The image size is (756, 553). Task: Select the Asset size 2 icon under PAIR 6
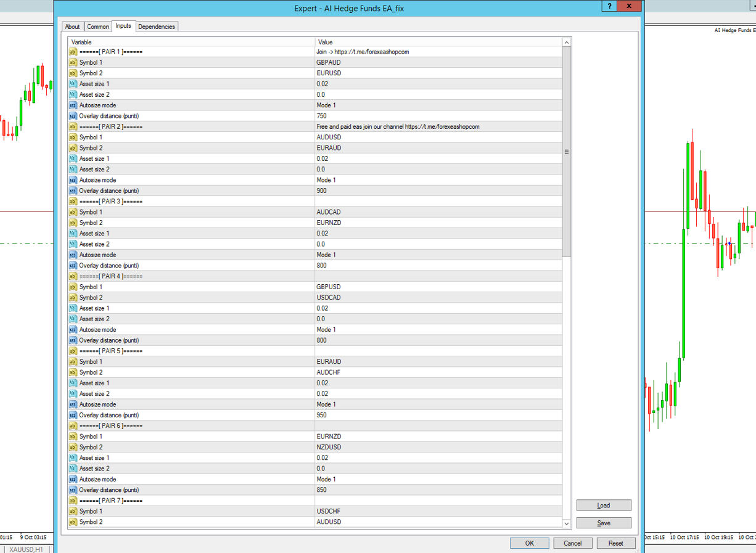(x=73, y=469)
